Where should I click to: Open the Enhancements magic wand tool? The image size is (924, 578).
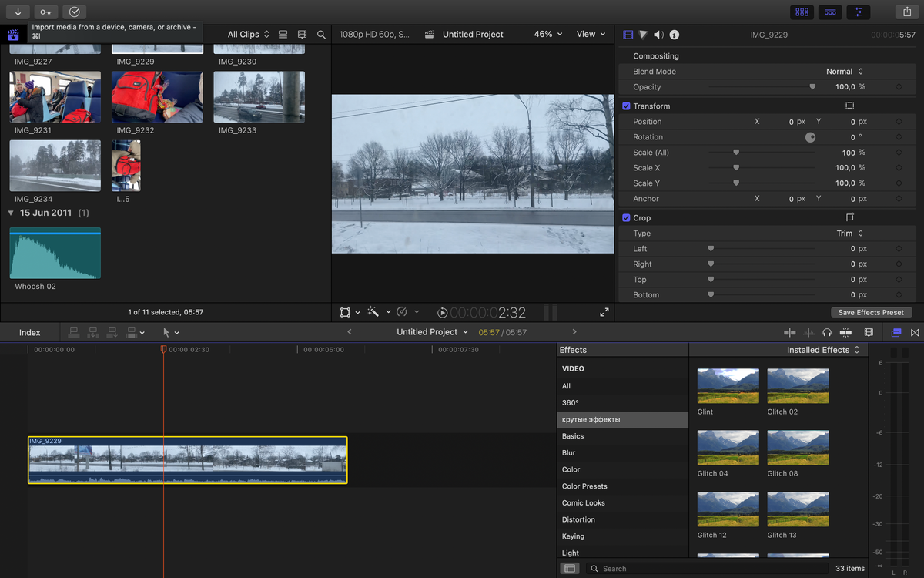click(374, 312)
